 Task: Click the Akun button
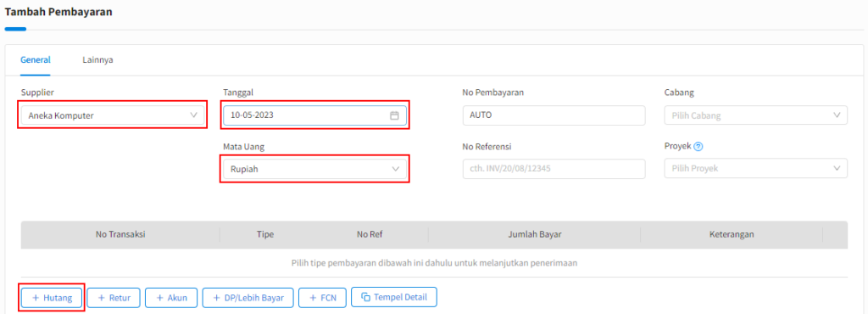click(171, 297)
